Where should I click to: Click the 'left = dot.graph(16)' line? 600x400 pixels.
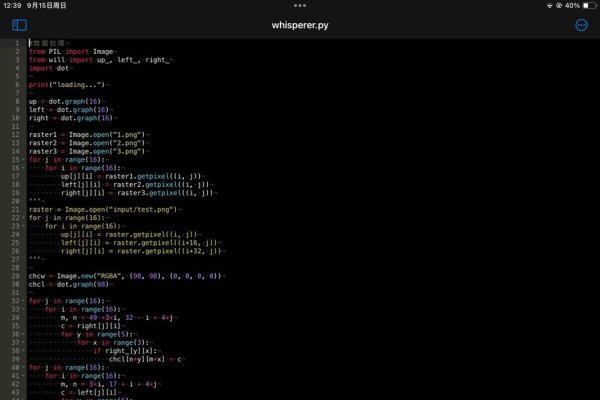tap(70, 110)
